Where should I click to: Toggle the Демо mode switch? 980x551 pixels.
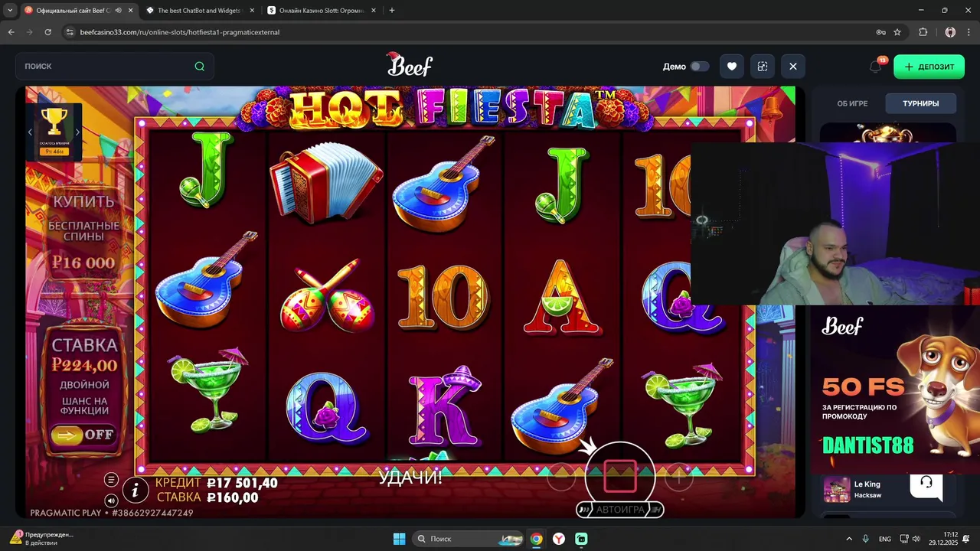click(699, 67)
